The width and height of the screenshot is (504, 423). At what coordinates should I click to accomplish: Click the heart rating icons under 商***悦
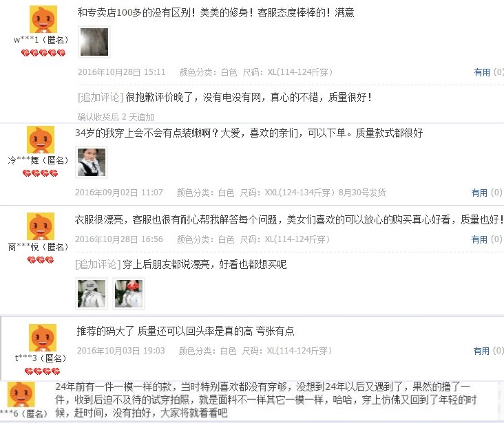(x=41, y=260)
